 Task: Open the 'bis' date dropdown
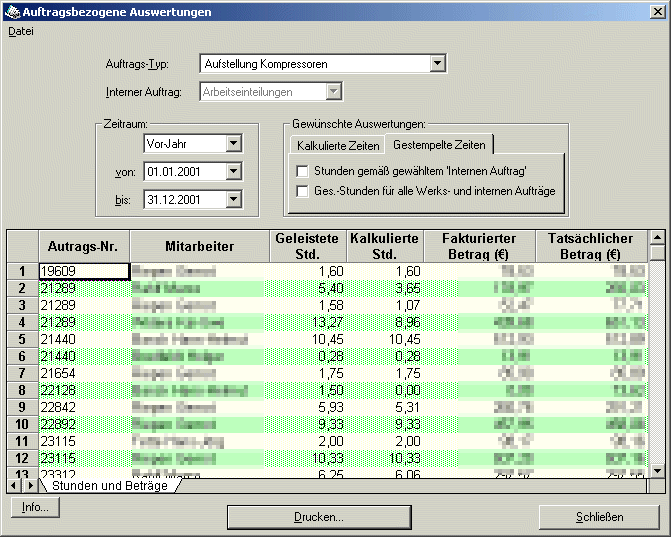click(233, 200)
